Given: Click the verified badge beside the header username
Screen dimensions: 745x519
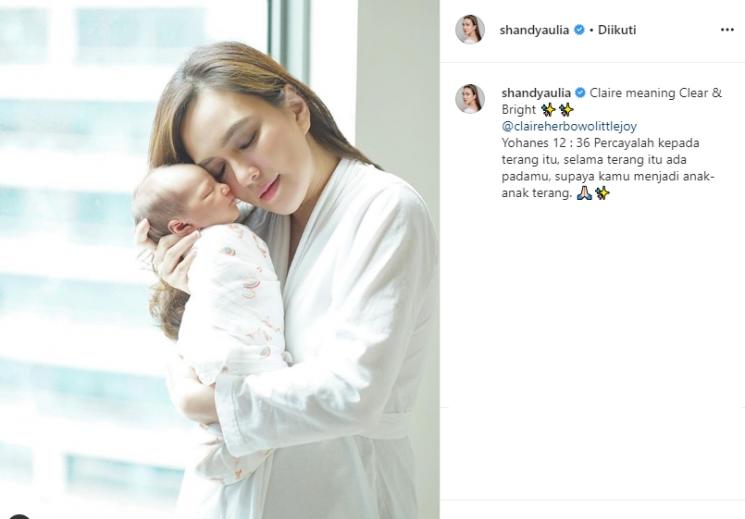Looking at the screenshot, I should (579, 29).
